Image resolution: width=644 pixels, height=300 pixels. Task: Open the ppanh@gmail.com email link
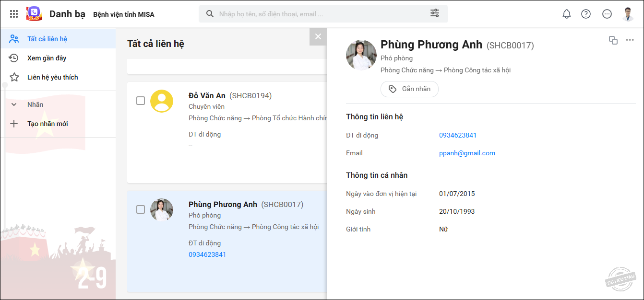point(467,153)
